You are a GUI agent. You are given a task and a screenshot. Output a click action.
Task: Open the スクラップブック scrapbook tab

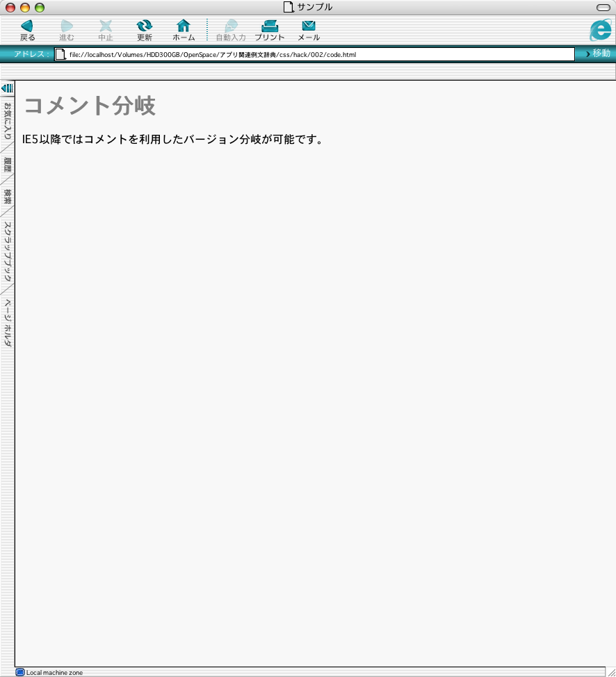point(8,252)
